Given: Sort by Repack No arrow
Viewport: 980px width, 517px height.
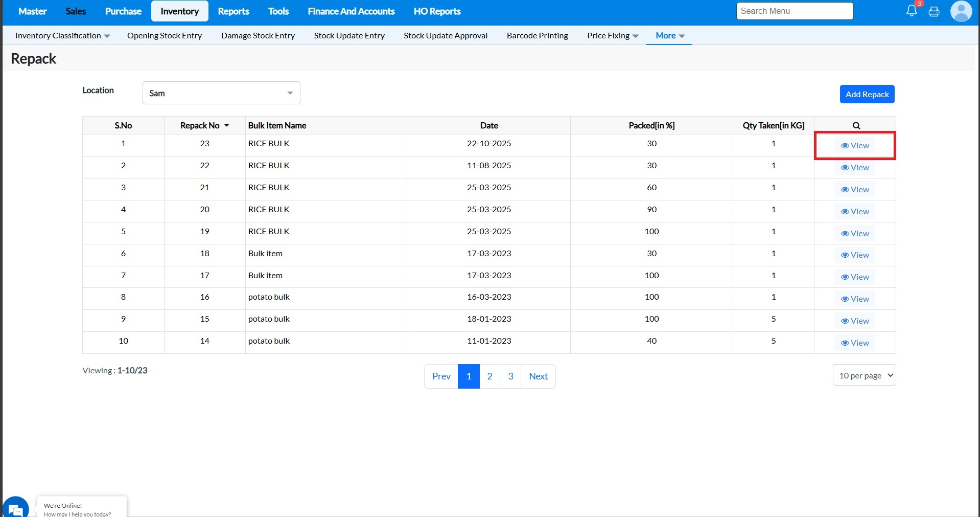Looking at the screenshot, I should coord(226,126).
